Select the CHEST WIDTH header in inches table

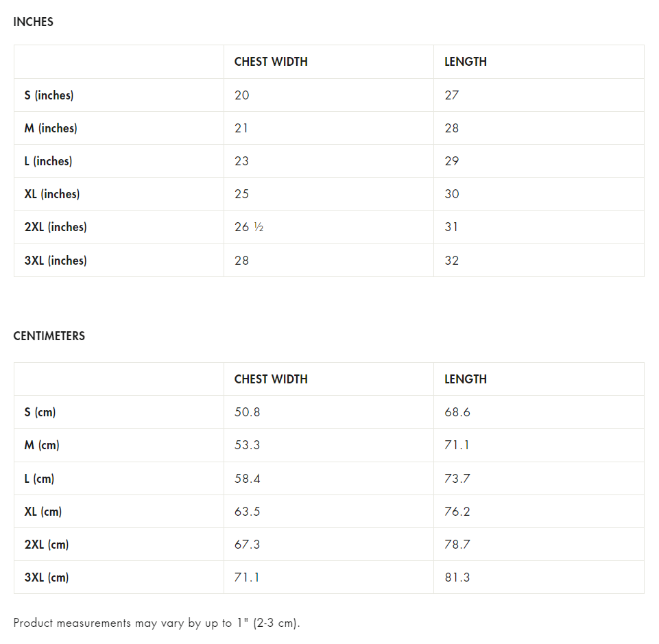271,62
